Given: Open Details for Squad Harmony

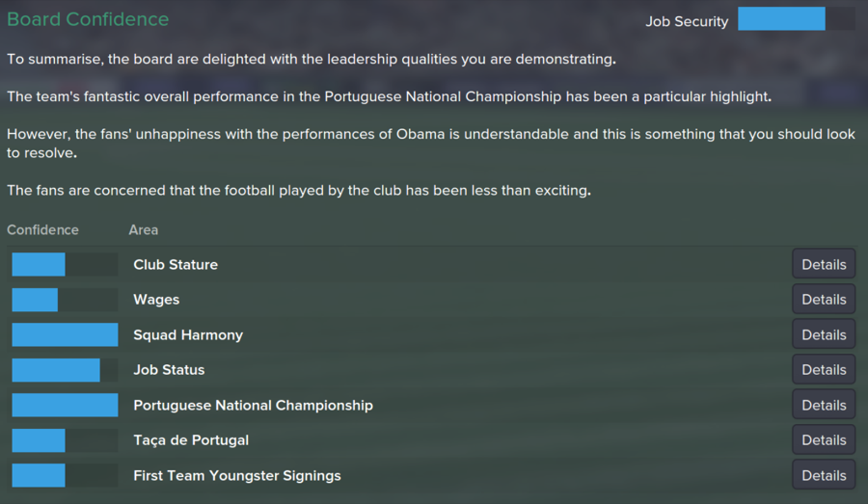Looking at the screenshot, I should [824, 334].
